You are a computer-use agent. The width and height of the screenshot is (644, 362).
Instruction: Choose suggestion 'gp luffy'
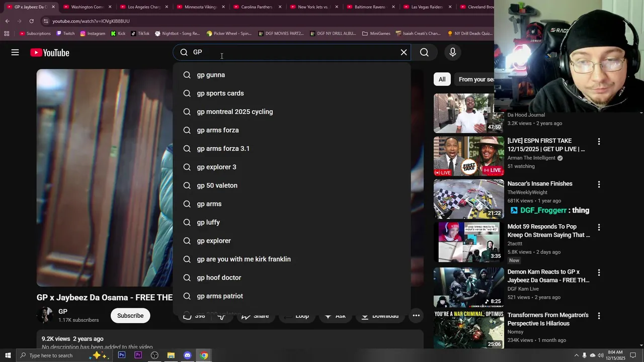pyautogui.click(x=292, y=222)
